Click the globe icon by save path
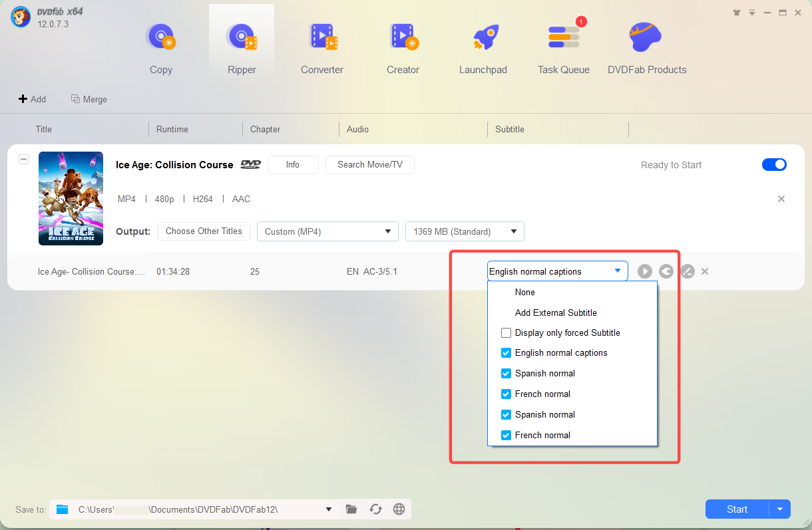Screen dimensions: 812x530 (399, 509)
